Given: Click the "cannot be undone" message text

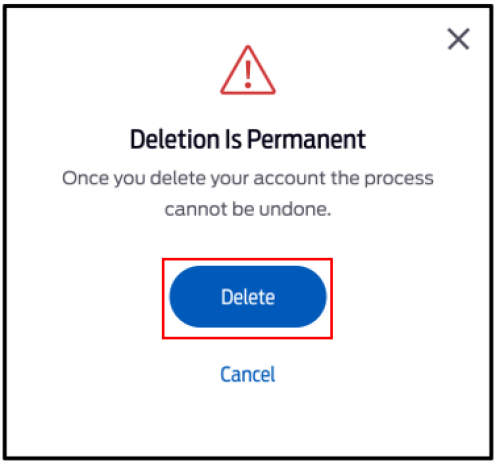Looking at the screenshot, I should [x=248, y=209].
